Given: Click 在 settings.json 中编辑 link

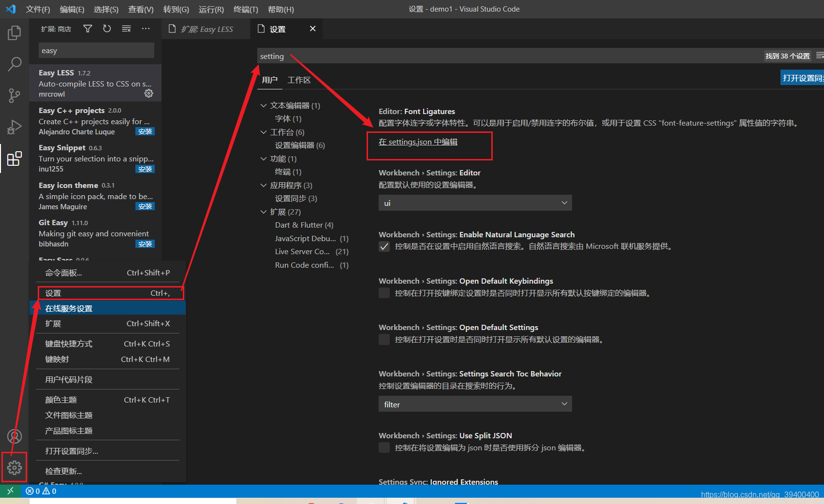Looking at the screenshot, I should tap(418, 142).
